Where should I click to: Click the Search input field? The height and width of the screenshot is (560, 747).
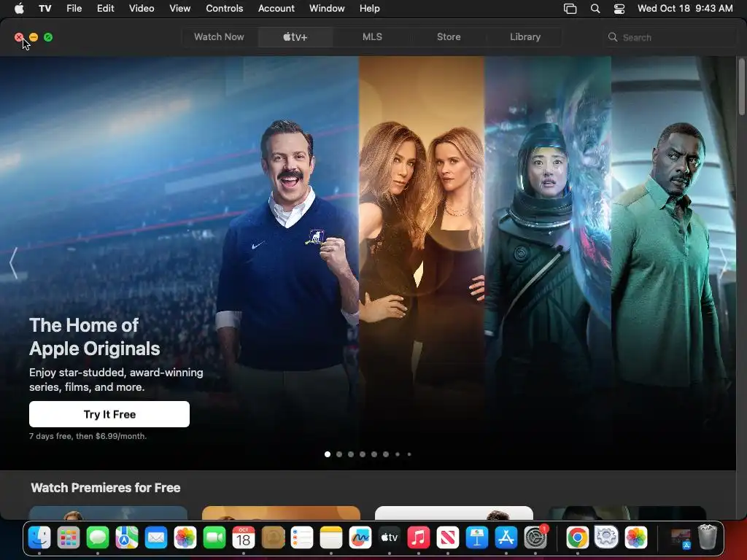[669, 37]
